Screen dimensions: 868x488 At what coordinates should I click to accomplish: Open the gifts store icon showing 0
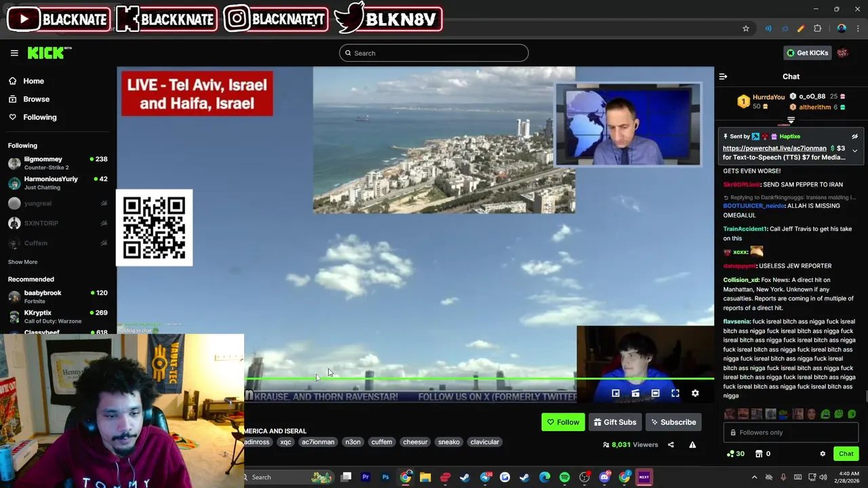pos(762,453)
